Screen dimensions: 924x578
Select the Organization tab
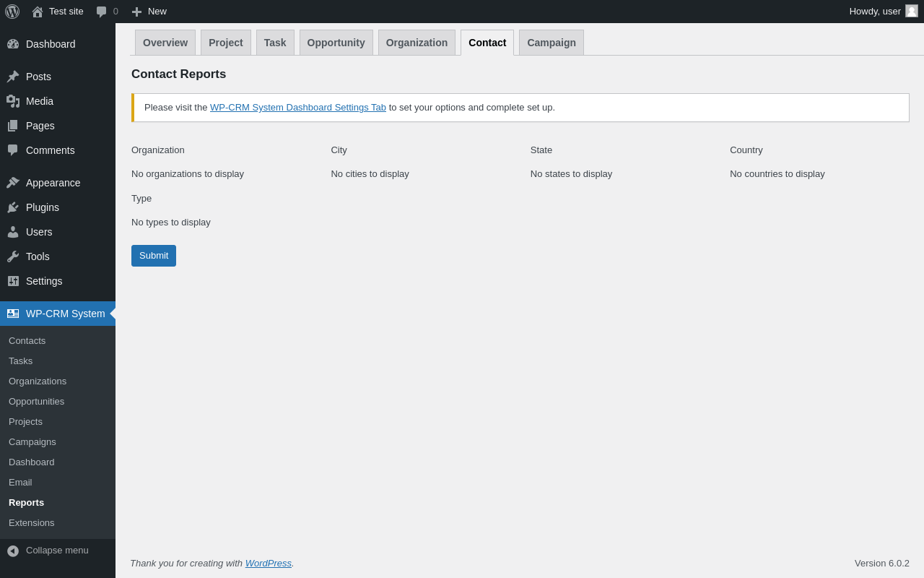[417, 43]
